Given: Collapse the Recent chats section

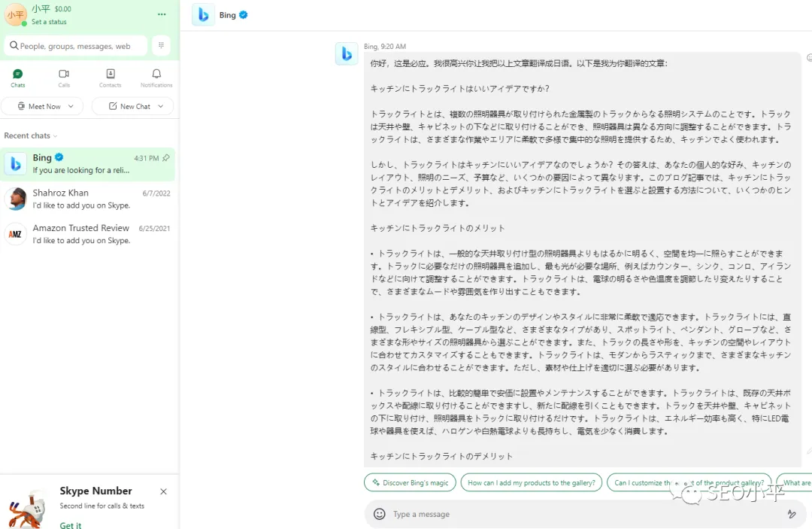Looking at the screenshot, I should [31, 135].
